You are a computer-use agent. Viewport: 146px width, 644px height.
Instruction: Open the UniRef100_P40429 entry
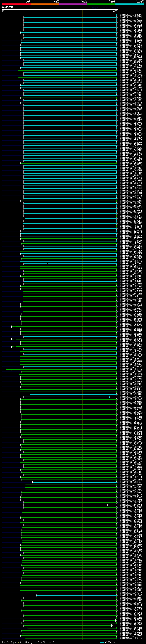(131, 148)
